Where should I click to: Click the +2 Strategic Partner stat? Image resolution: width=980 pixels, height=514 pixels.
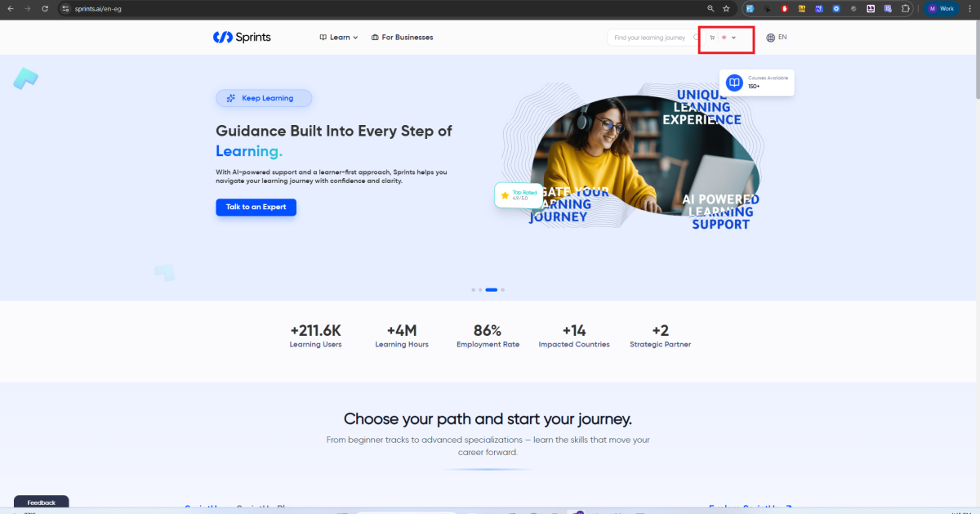[660, 336]
